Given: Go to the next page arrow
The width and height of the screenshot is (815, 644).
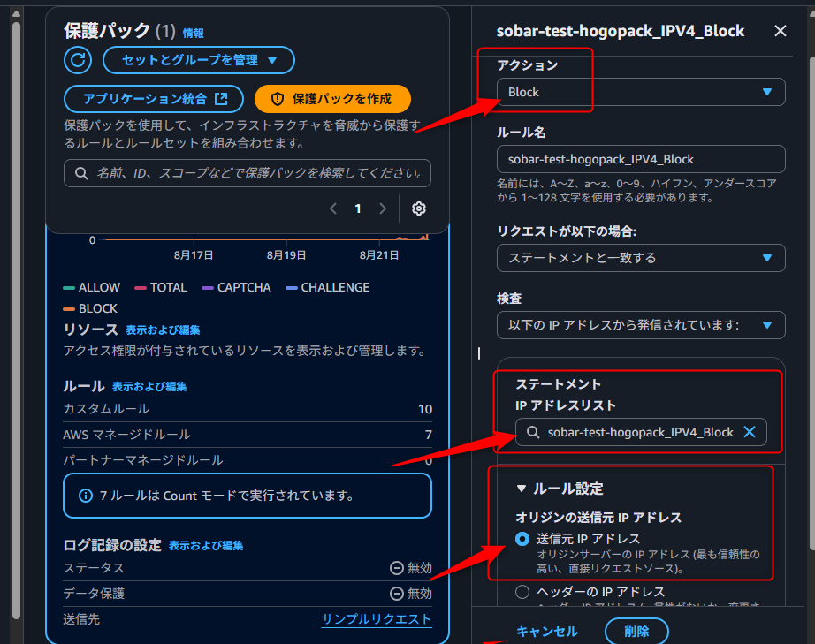Looking at the screenshot, I should (x=383, y=208).
